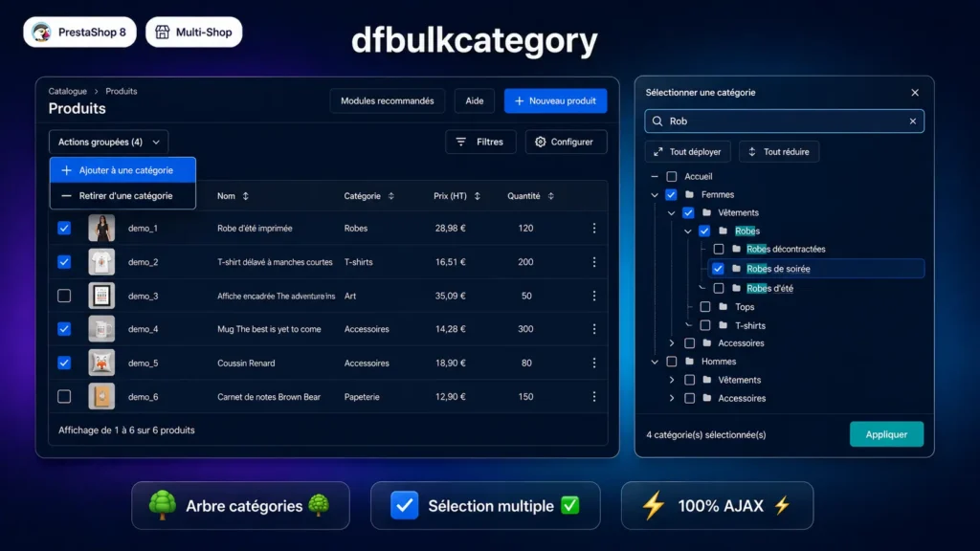Uncheck the Robes de soirée checkbox
The width and height of the screenshot is (980, 551).
pyautogui.click(x=718, y=269)
